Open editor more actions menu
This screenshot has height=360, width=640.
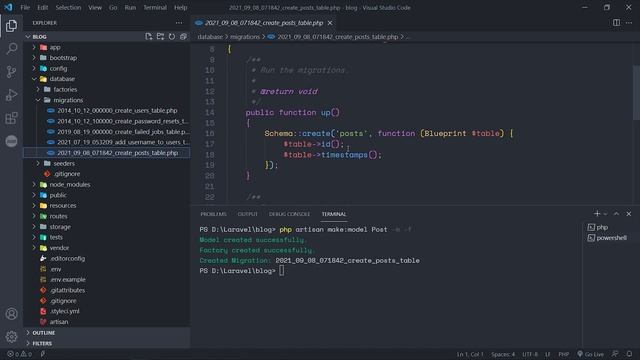pos(629,23)
